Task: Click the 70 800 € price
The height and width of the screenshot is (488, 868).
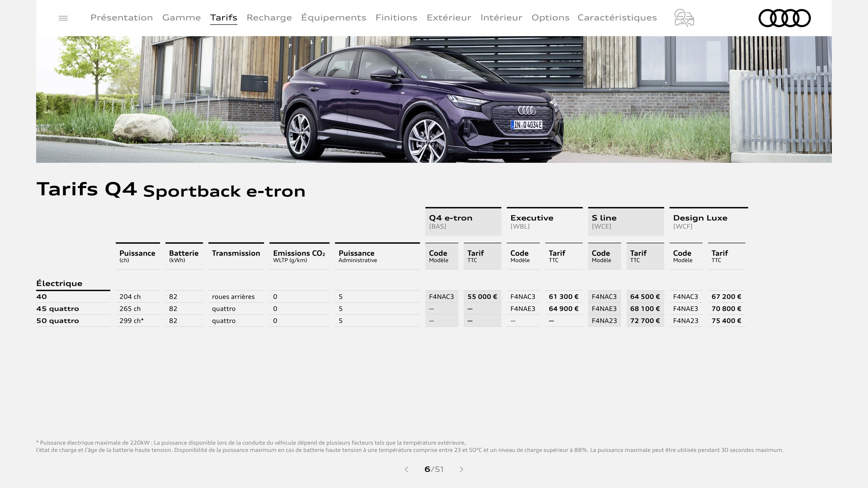Action: (726, 309)
